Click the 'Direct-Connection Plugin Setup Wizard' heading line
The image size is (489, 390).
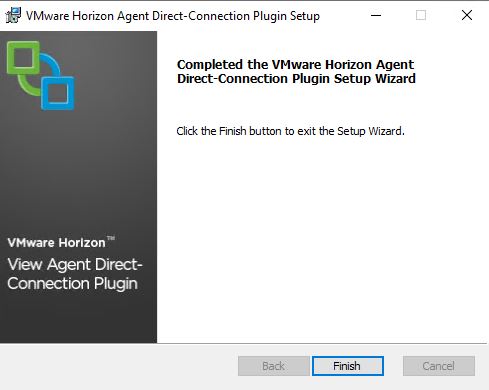296,79
